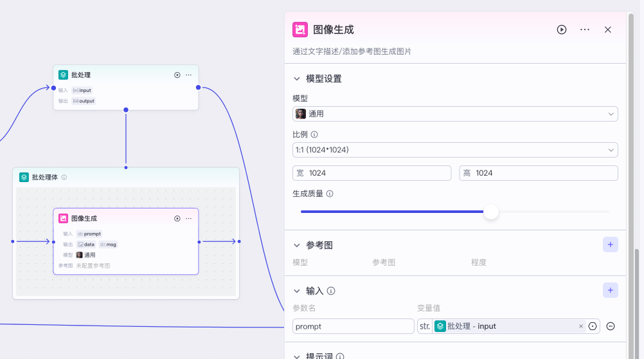Add a new reference image with plus
The image size is (644, 359).
click(610, 244)
